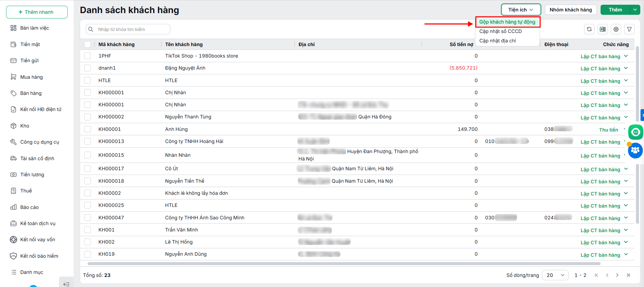The width and height of the screenshot is (644, 287).
Task: Focus the keyword search input field
Action: (x=128, y=29)
